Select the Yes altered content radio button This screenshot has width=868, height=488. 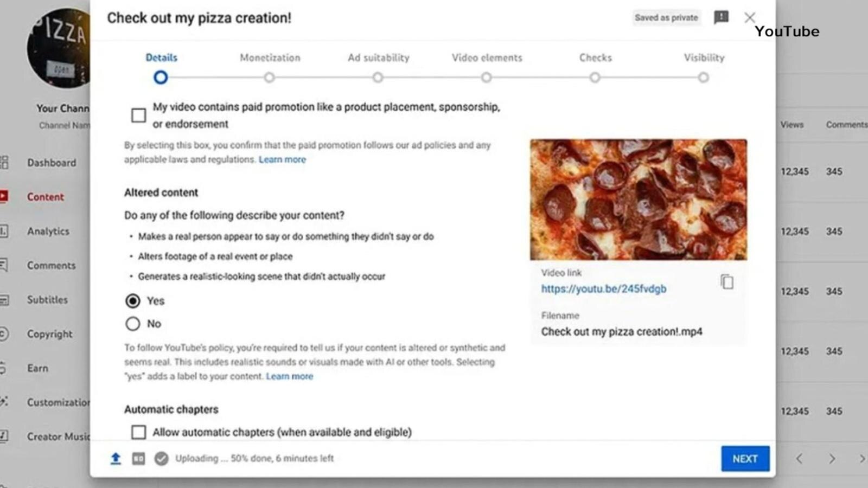click(133, 301)
